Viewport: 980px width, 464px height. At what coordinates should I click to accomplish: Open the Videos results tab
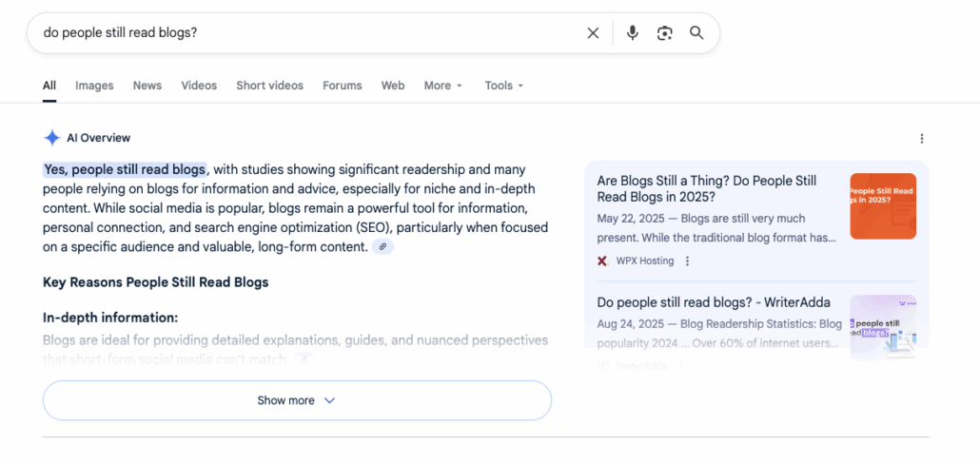click(x=199, y=86)
